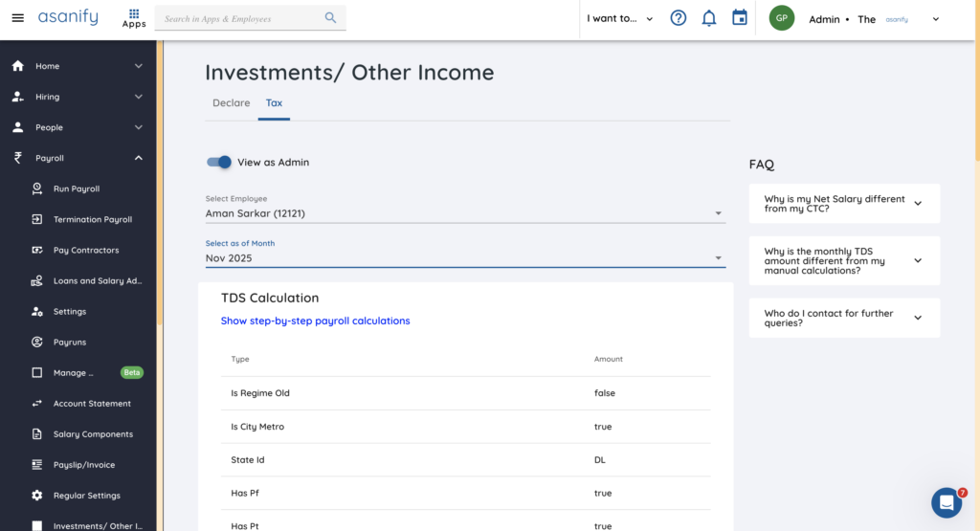Open the Select as of Month dropdown

coord(465,257)
